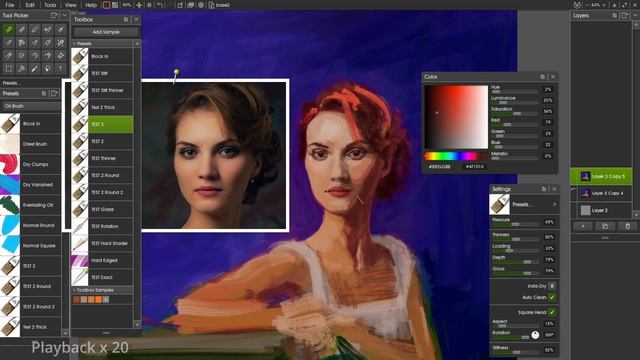
Task: Select TEST Glaze preset in Toolbox
Action: (x=102, y=209)
